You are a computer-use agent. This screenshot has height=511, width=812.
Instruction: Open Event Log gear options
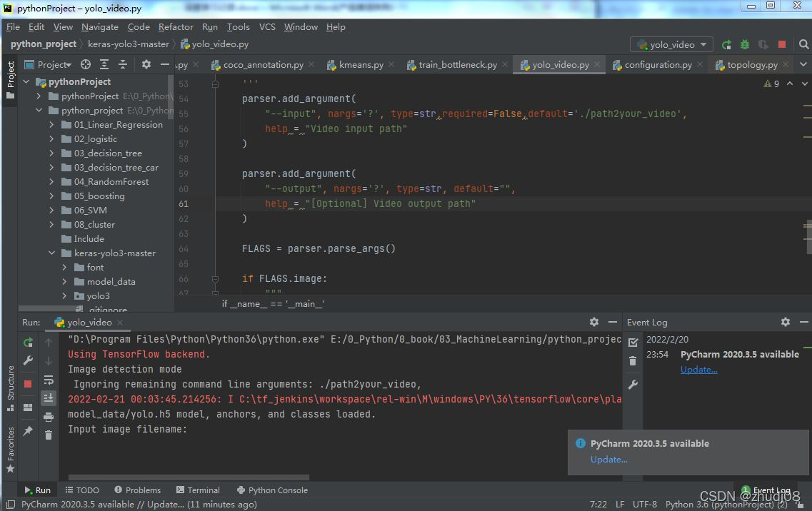(786, 322)
